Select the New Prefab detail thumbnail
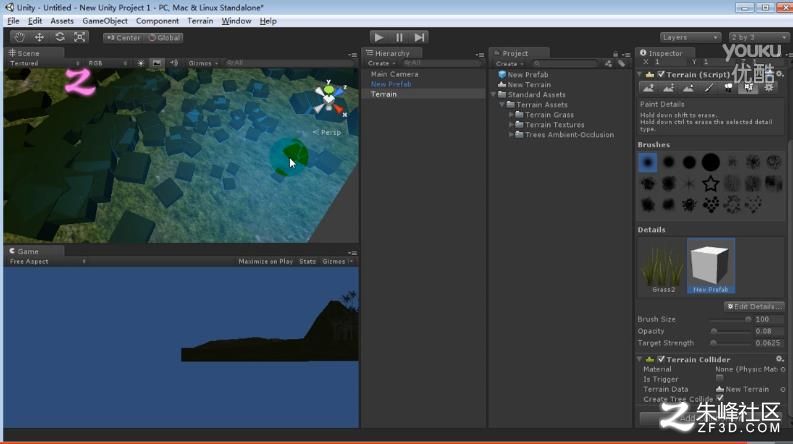The height and width of the screenshot is (444, 793). [711, 266]
